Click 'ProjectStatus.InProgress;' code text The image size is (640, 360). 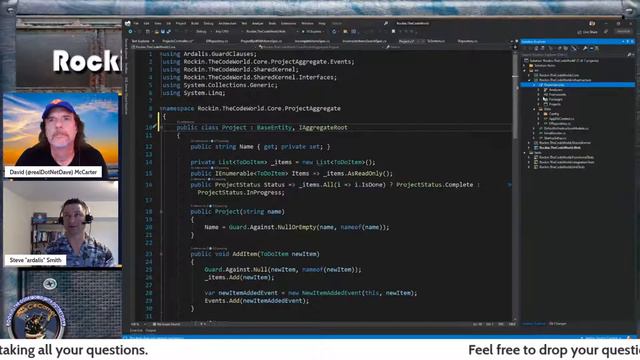241,193
